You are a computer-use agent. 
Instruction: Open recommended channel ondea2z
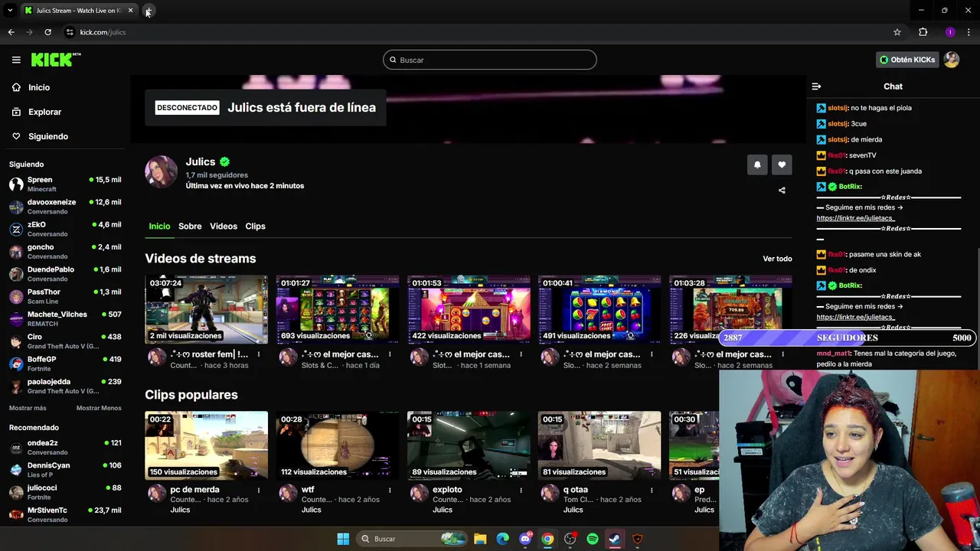[65, 447]
